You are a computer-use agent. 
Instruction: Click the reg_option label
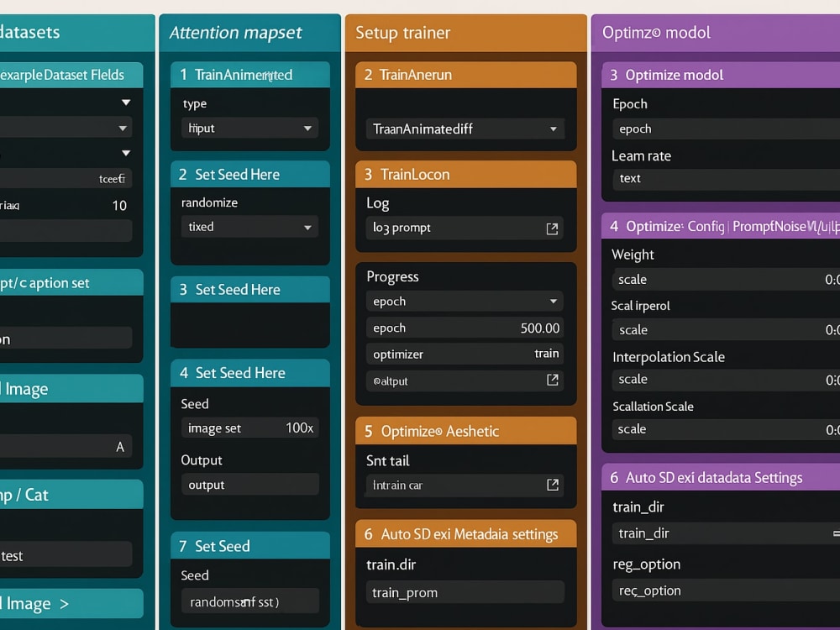pos(646,564)
